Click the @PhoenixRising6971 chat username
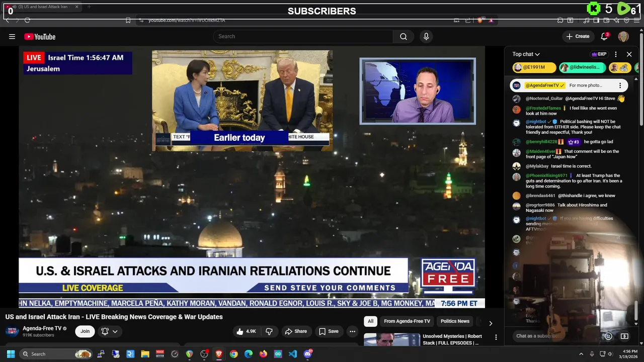 click(547, 175)
